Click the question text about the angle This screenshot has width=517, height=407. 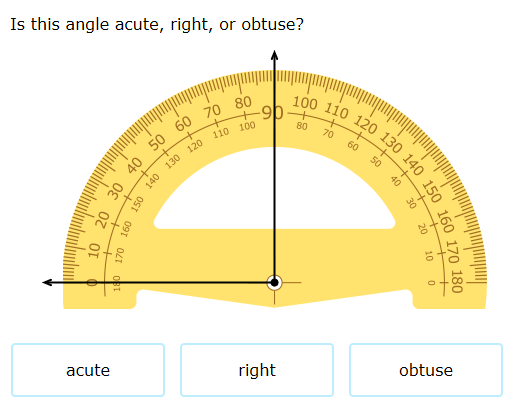tap(157, 24)
